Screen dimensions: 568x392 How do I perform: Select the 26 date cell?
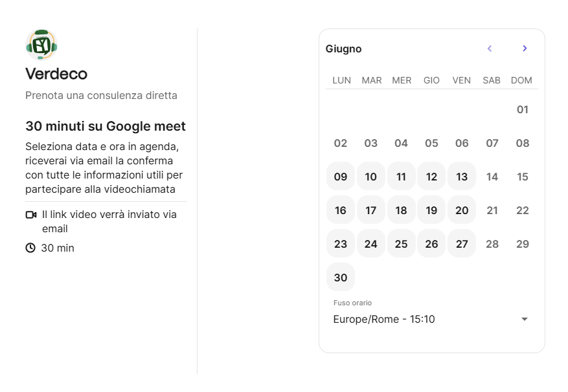[431, 244]
